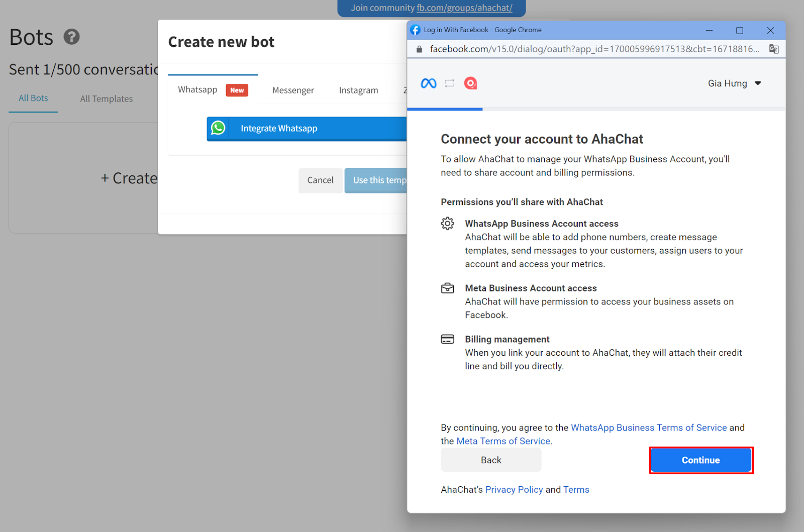
Task: Click the Use this template button
Action: point(376,180)
